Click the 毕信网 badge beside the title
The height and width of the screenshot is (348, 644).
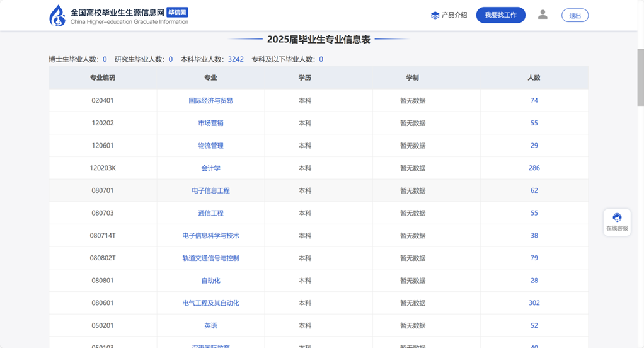178,13
